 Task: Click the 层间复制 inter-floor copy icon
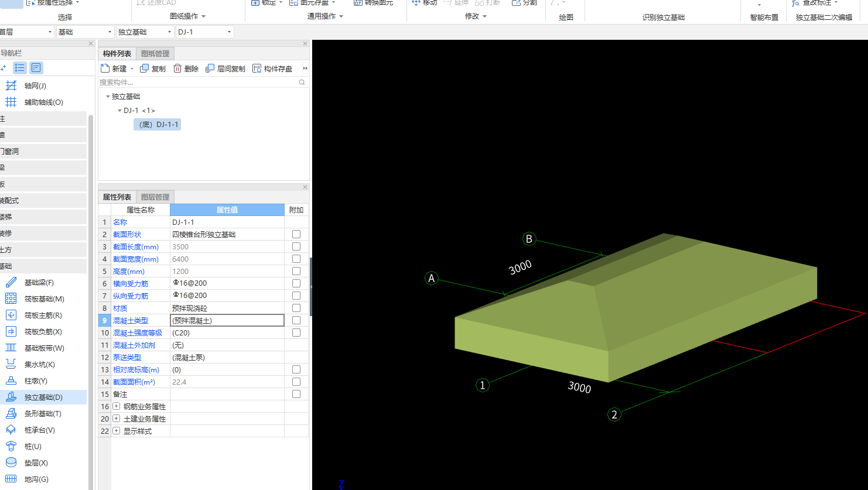(210, 68)
